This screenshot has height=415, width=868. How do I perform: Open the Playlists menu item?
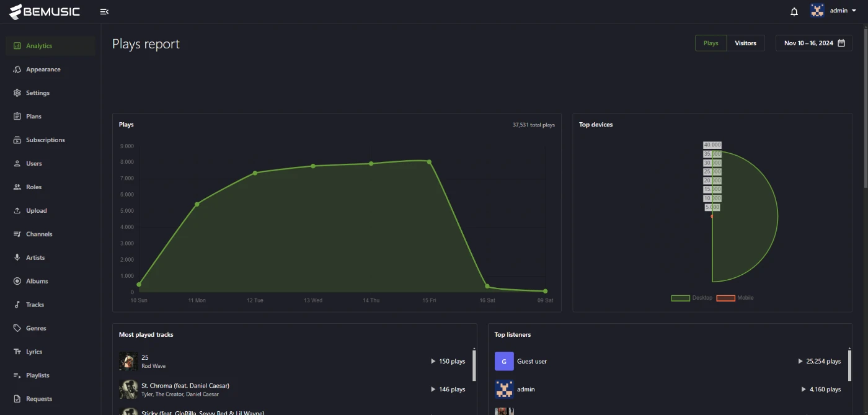(x=37, y=376)
